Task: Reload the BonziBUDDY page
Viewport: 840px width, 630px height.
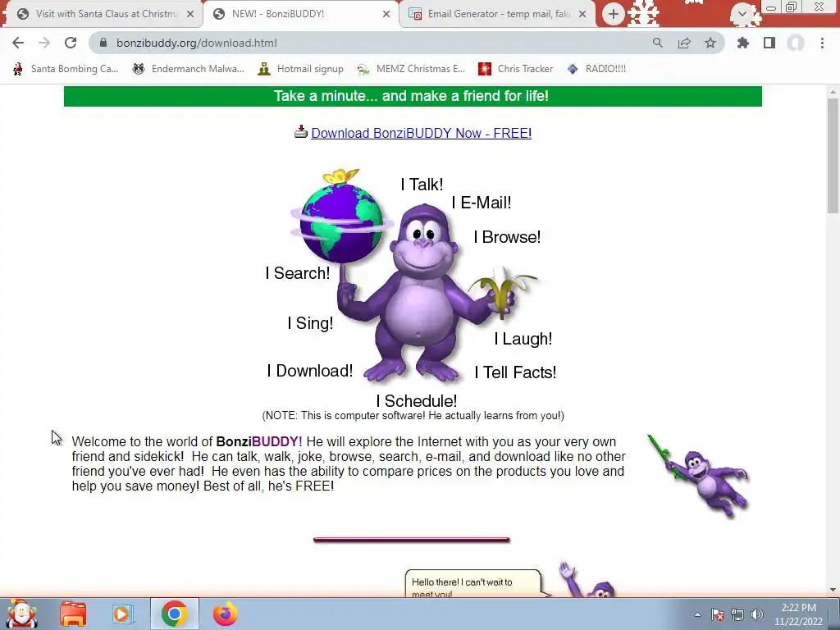Action: [71, 43]
